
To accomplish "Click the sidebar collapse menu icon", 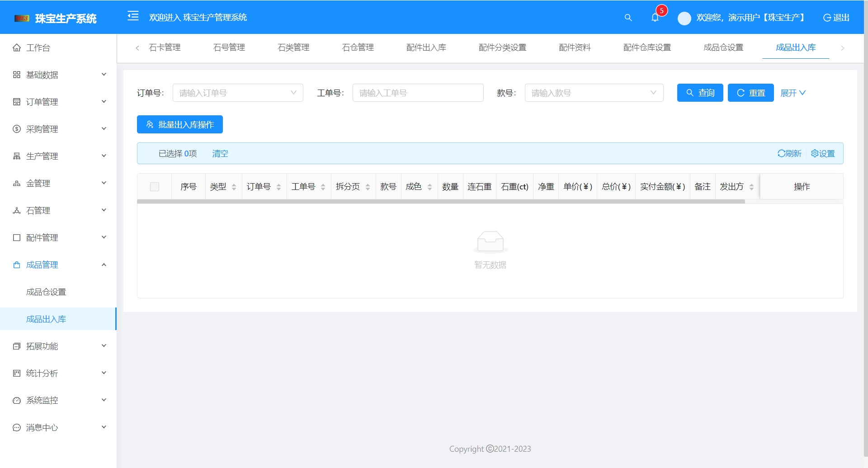I will pos(133,17).
